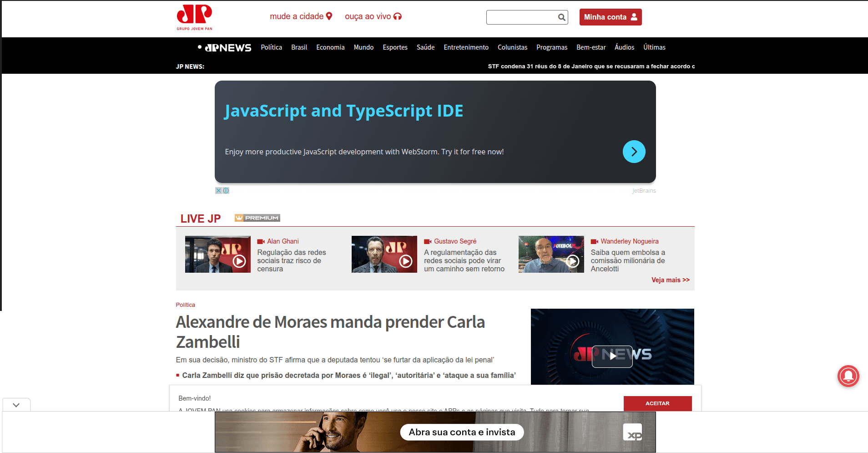The image size is (868, 453).
Task: Play the Alan Ghani video thumbnail
Action: tap(217, 254)
